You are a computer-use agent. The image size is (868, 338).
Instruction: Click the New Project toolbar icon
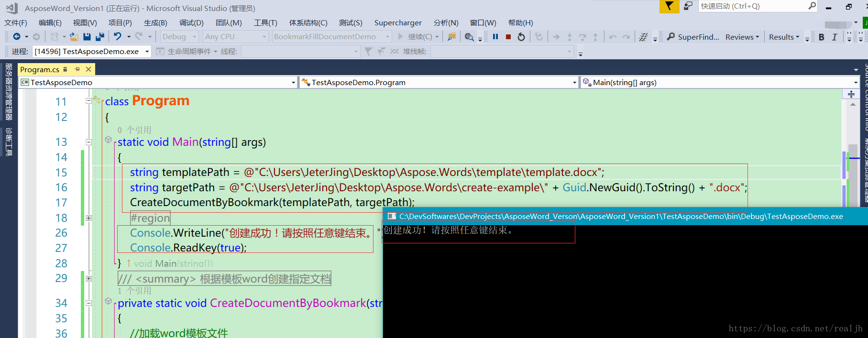click(x=55, y=37)
